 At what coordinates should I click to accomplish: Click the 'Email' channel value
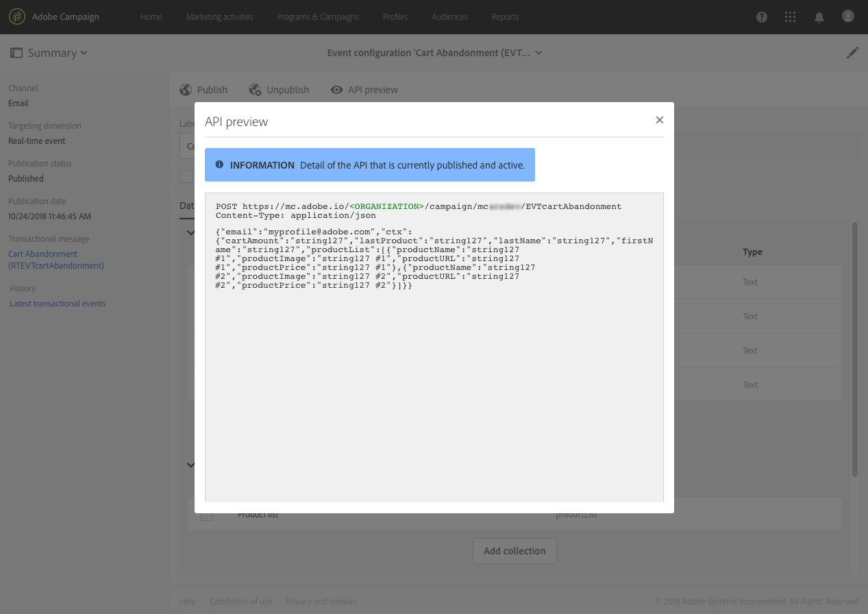click(x=18, y=103)
